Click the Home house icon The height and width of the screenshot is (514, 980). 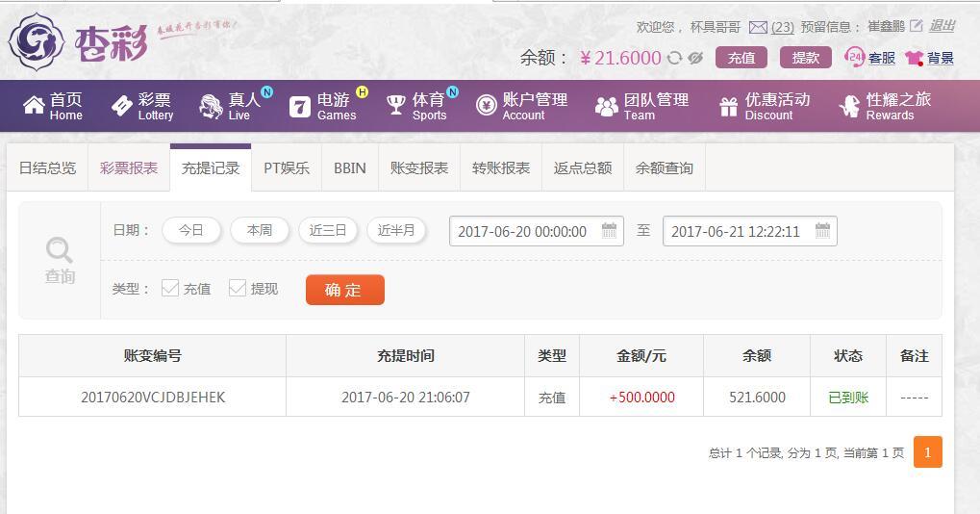(34, 105)
